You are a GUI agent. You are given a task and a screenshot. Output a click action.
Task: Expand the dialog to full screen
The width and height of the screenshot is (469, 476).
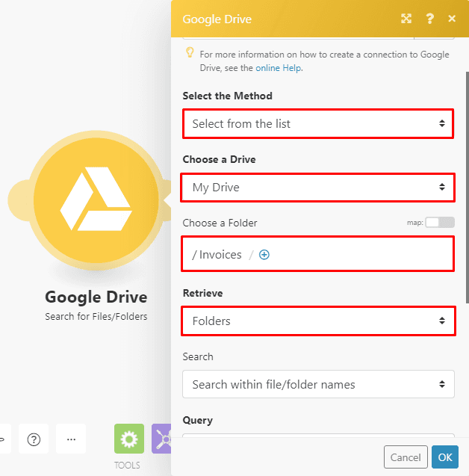406,19
